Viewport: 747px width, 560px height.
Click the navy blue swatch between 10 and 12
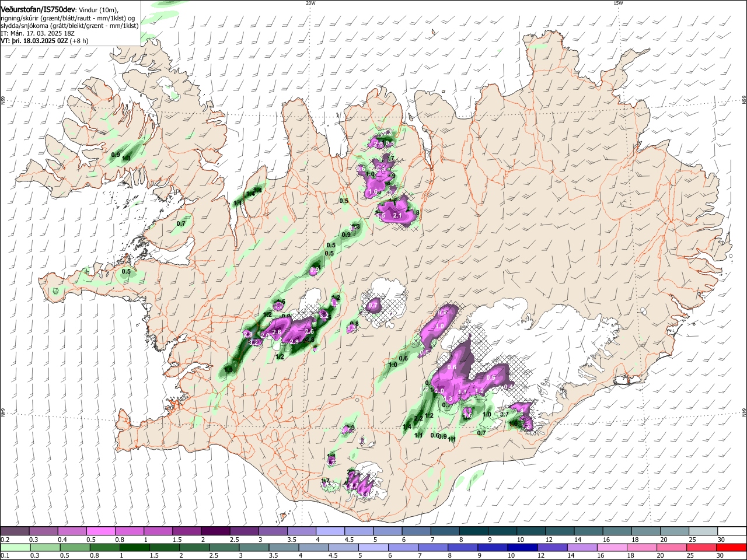(x=522, y=548)
